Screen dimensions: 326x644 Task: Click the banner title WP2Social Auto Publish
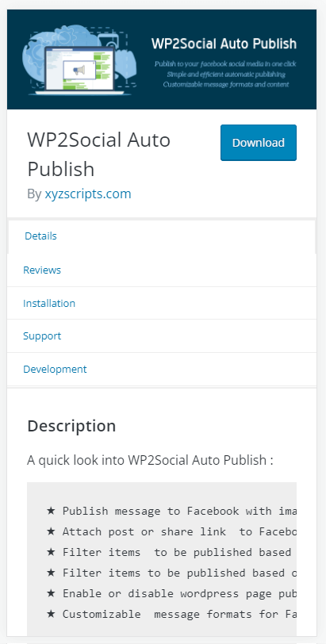coord(224,44)
